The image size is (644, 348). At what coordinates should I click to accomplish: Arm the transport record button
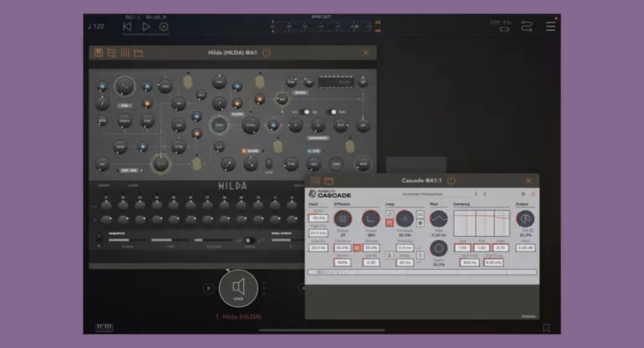164,27
